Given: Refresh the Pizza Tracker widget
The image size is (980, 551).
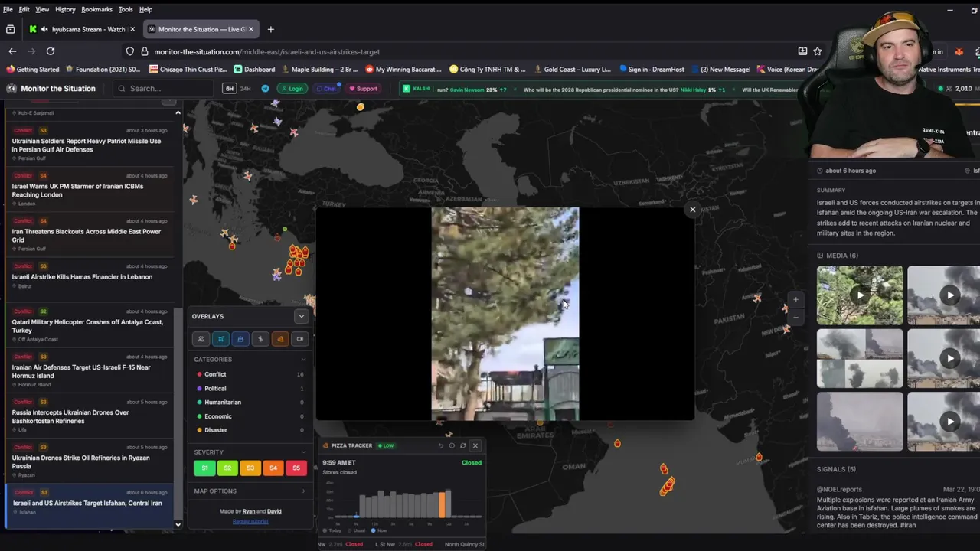Looking at the screenshot, I should [x=462, y=445].
